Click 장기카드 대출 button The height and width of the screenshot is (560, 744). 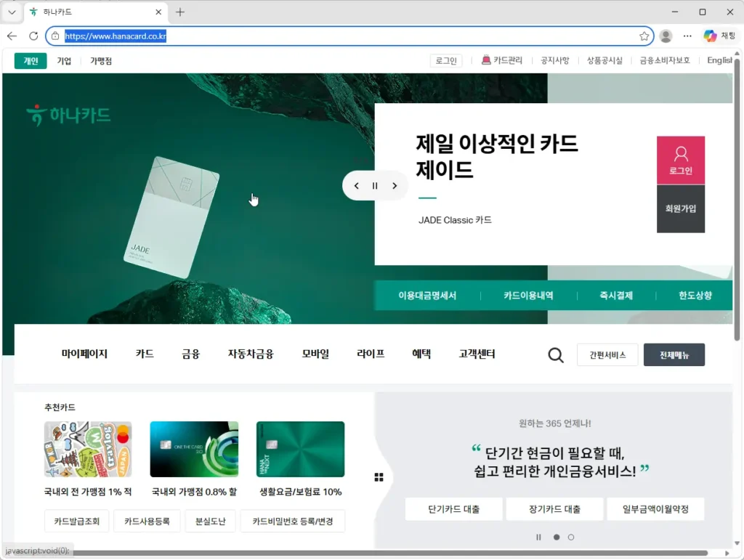pyautogui.click(x=554, y=508)
